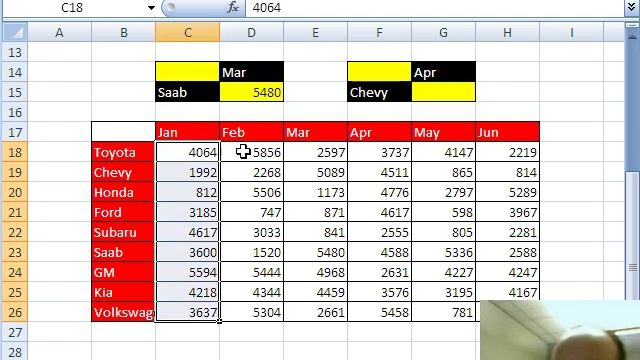Image resolution: width=640 pixels, height=360 pixels.
Task: Select column B header
Action: click(x=124, y=32)
